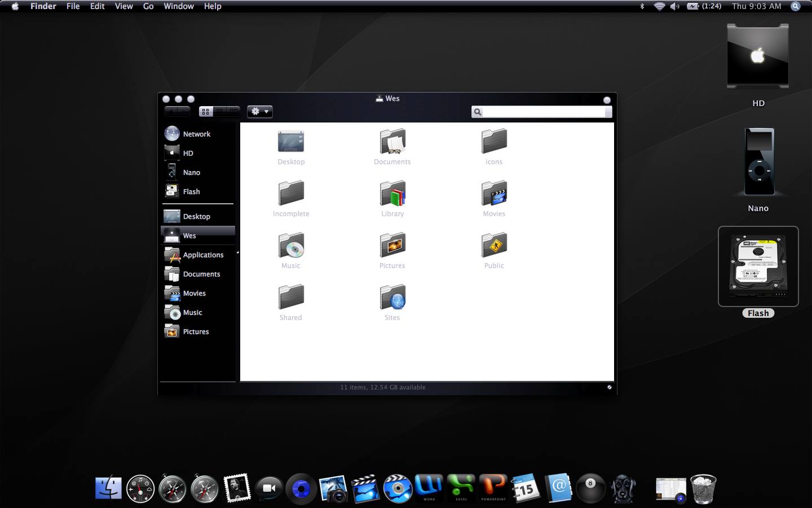This screenshot has height=508, width=812.
Task: Launch iMovie clapperboard in Dock
Action: tap(365, 489)
